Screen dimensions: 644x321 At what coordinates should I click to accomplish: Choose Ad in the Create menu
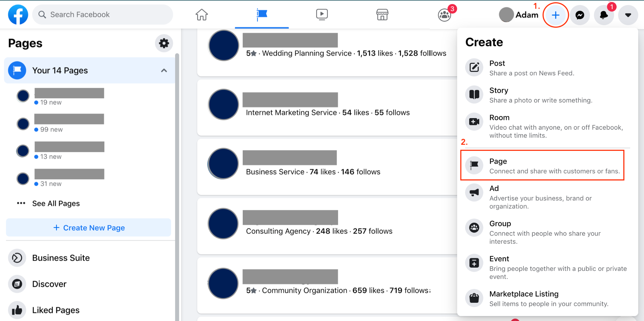click(547, 197)
